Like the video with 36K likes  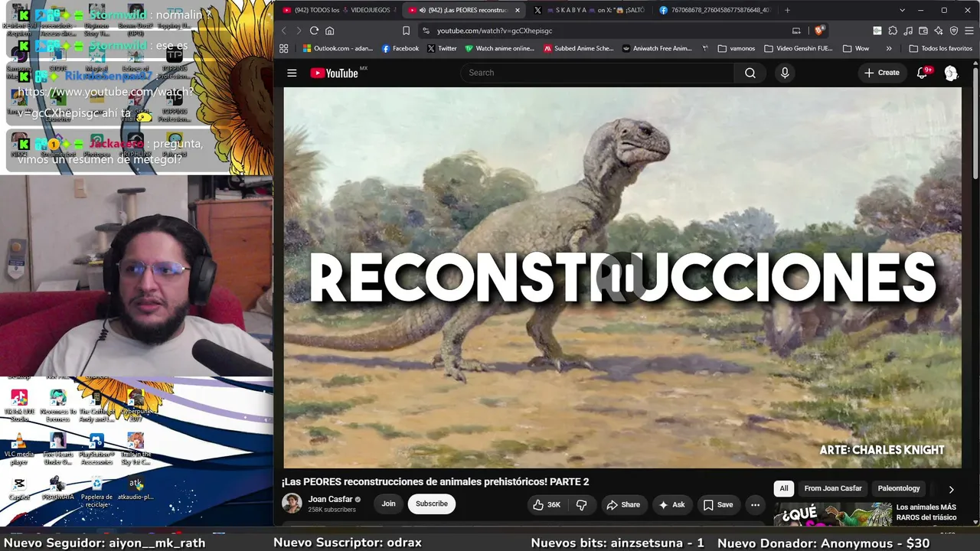pos(547,504)
